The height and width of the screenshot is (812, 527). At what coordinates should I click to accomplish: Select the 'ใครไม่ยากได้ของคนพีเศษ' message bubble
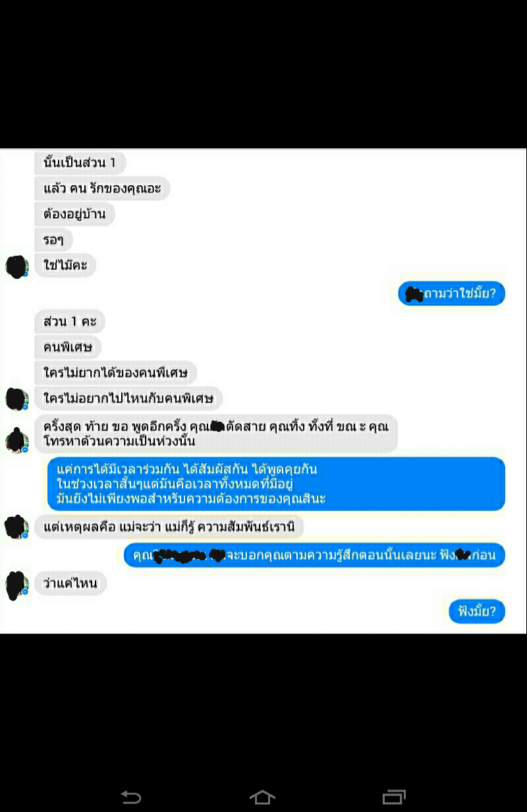click(115, 373)
